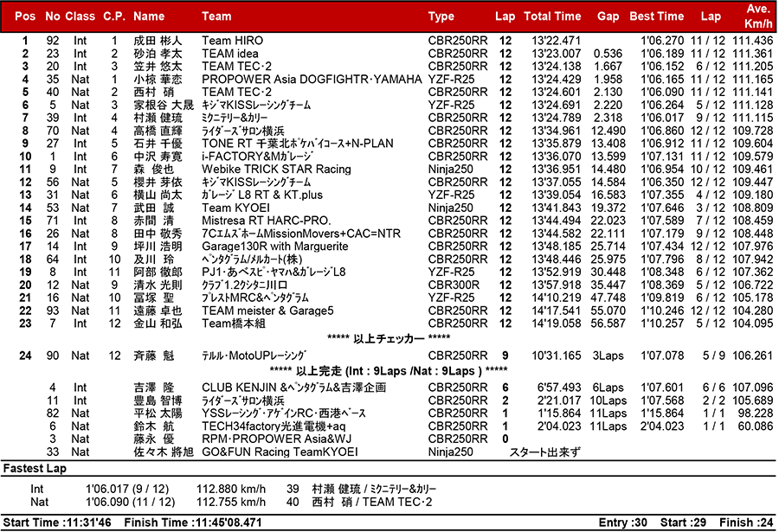
Task: Click rider name '村瀬 健琉' in position 7
Action: (x=158, y=118)
